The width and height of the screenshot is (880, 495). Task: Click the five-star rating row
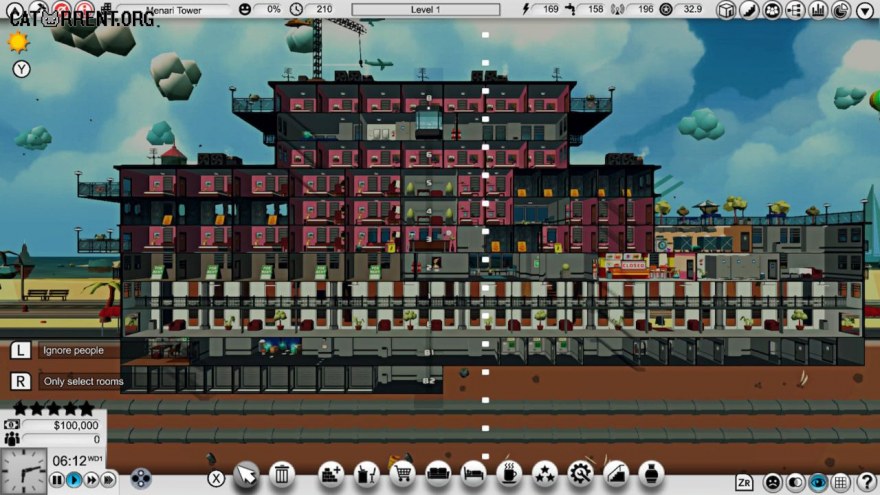[x=54, y=408]
